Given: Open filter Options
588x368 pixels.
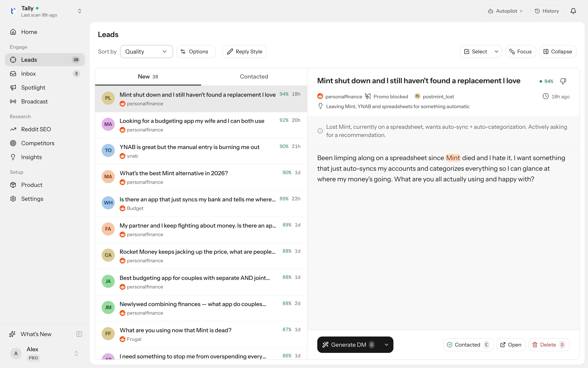Looking at the screenshot, I should click(196, 52).
